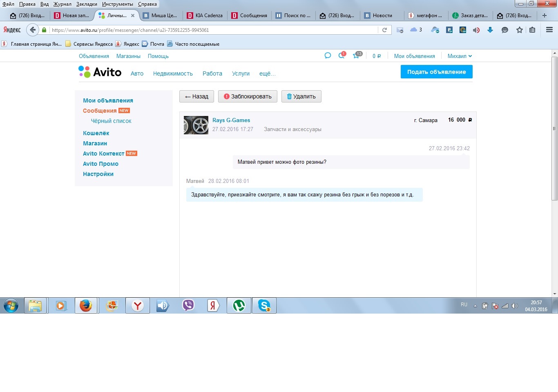Open the messages speech bubble icon
Image resolution: width=558 pixels, height=392 pixels.
pyautogui.click(x=328, y=56)
